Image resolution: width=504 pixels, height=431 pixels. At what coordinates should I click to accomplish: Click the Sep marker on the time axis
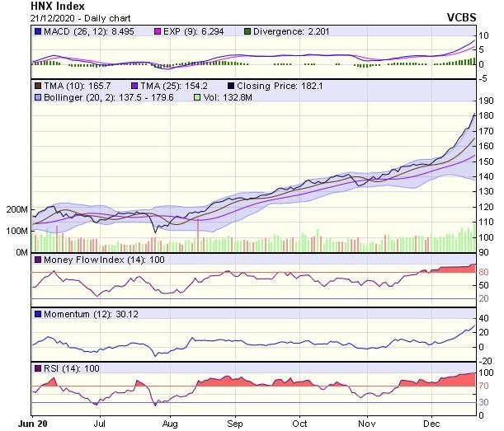(234, 423)
